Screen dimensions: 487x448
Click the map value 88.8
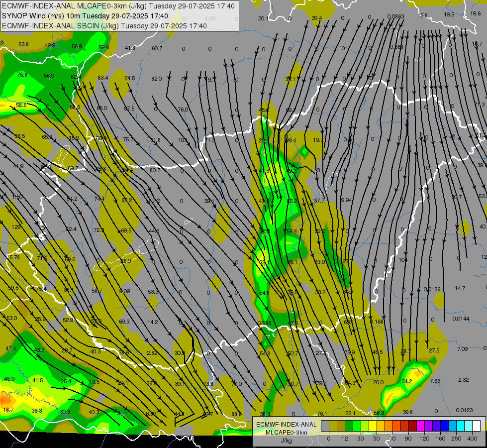pos(236,414)
